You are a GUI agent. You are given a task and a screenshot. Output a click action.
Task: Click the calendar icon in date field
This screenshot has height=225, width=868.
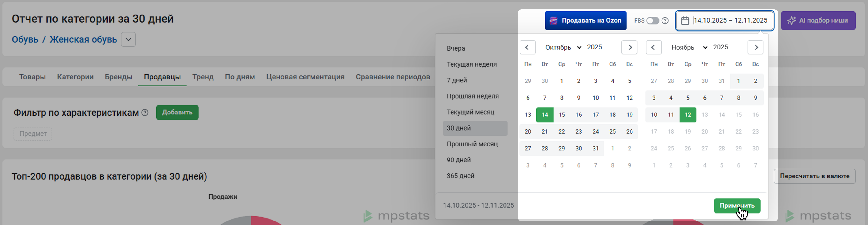point(685,21)
